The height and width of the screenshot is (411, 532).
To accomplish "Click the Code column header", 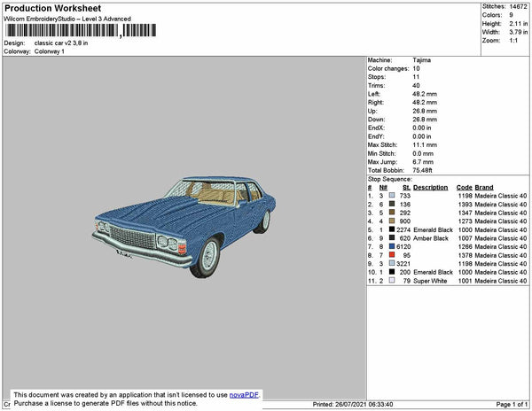I will point(464,188).
